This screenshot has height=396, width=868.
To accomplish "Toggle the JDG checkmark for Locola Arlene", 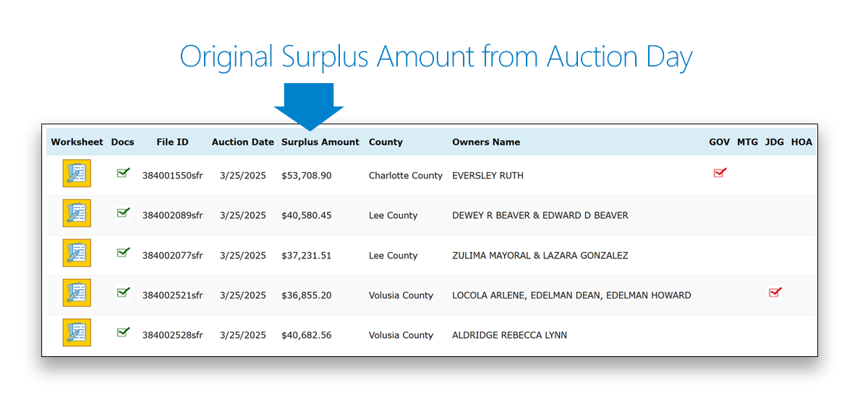I will click(x=775, y=292).
